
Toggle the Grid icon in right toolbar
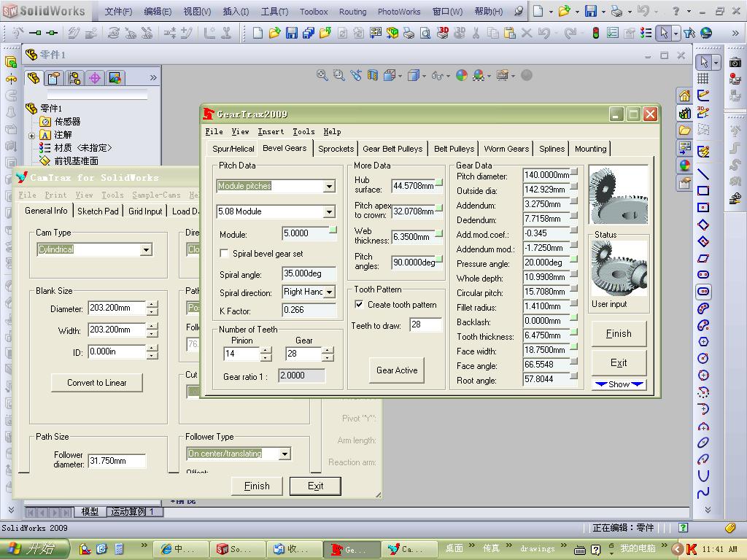703,79
